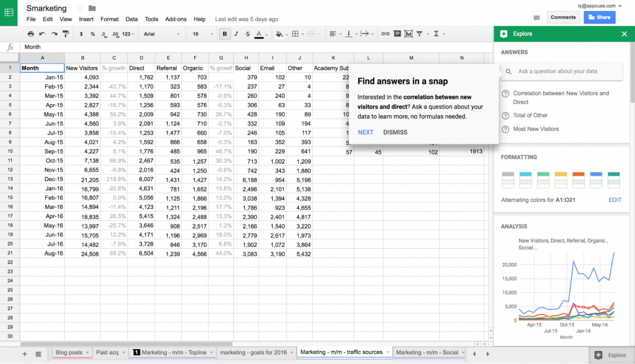Click EDIT next to alternating colors
The image size is (635, 364).
coord(615,200)
